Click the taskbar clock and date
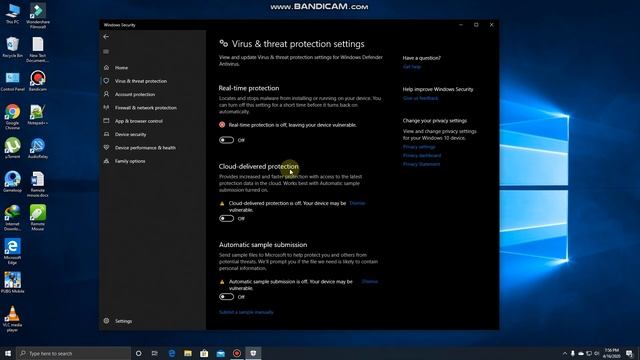The height and width of the screenshot is (360, 640). [611, 353]
